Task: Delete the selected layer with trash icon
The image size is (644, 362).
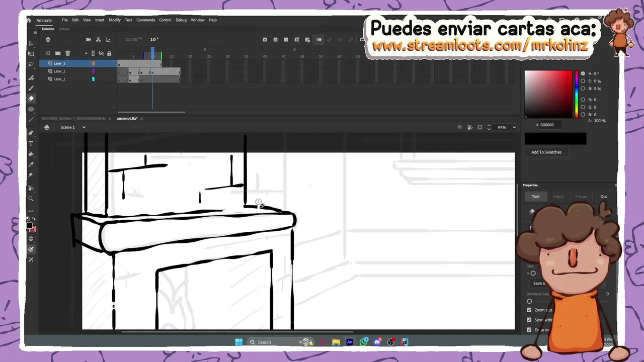Action: 68,53
